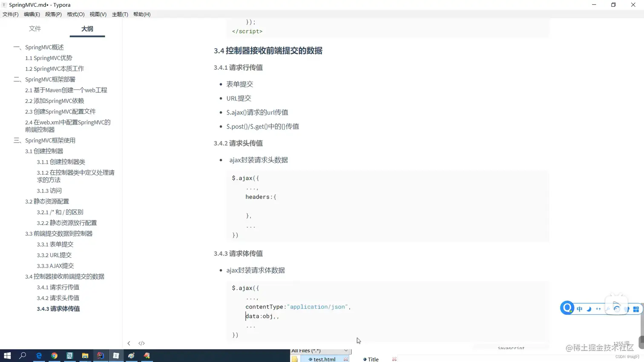Go to 2.3 创建SpringMVC配置文件 in outline
The image size is (644, 362).
coord(60,111)
